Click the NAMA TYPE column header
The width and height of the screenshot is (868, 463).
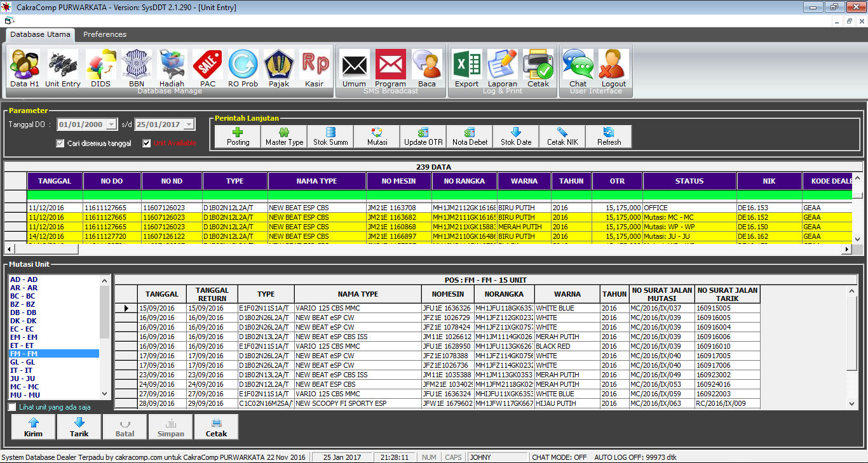316,181
